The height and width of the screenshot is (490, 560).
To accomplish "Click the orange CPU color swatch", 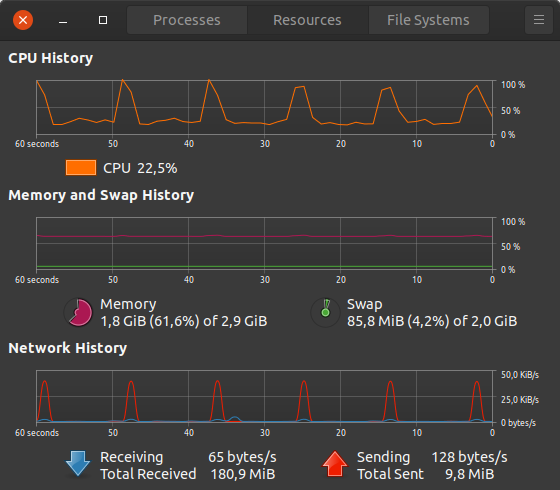I will (81, 168).
